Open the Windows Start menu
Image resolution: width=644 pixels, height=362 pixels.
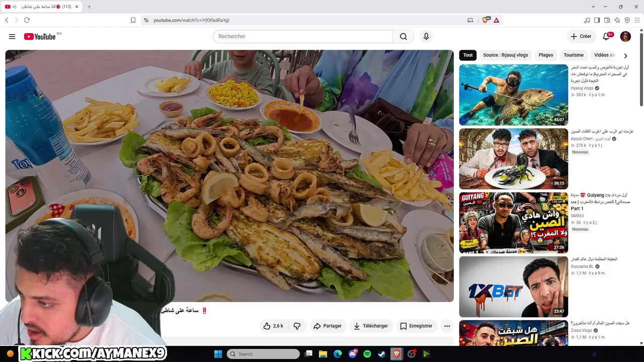[x=218, y=354]
